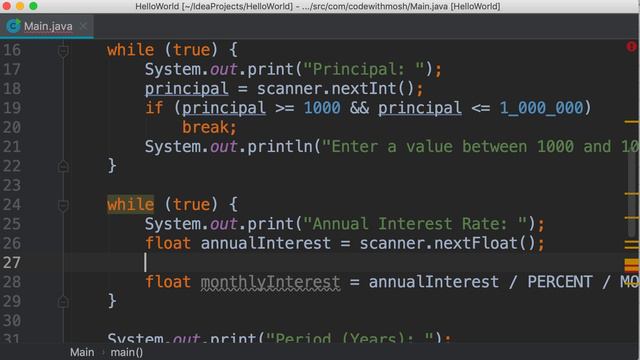
Task: Close the Main.java tab
Action: pyautogui.click(x=83, y=26)
